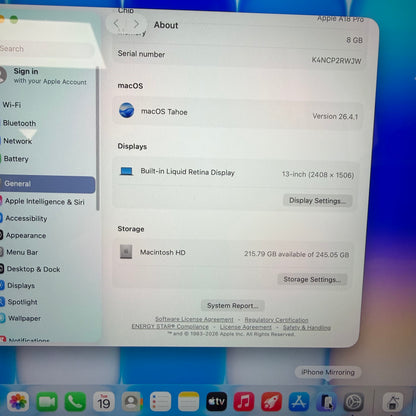416x416 pixels.
Task: Click Display Settings button
Action: pos(317,201)
